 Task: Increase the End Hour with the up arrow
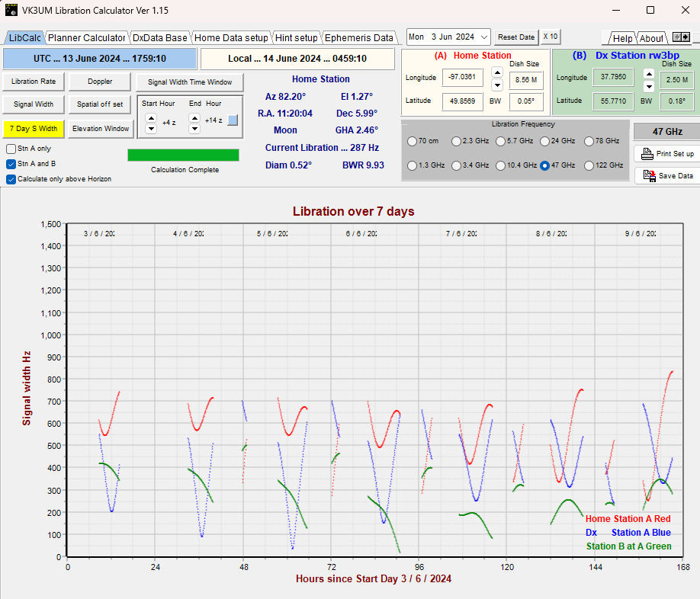[194, 118]
